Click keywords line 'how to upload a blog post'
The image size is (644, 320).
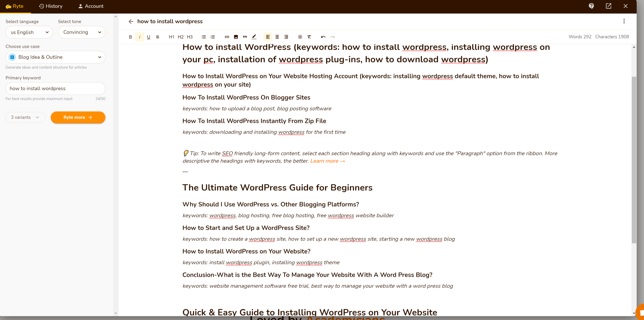click(x=257, y=109)
